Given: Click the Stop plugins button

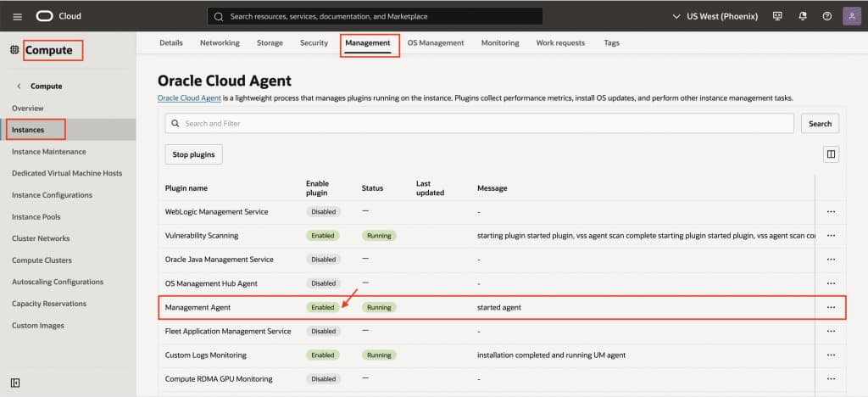Looking at the screenshot, I should [x=194, y=154].
